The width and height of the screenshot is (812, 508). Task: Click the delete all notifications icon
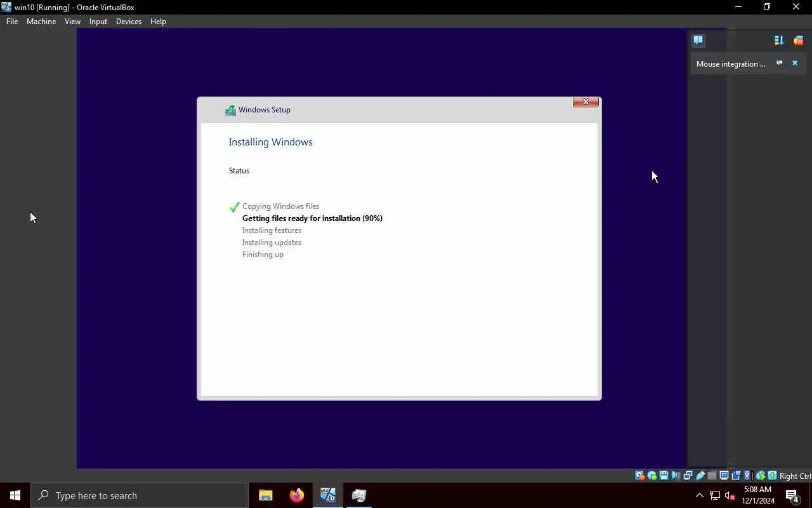[x=798, y=41]
